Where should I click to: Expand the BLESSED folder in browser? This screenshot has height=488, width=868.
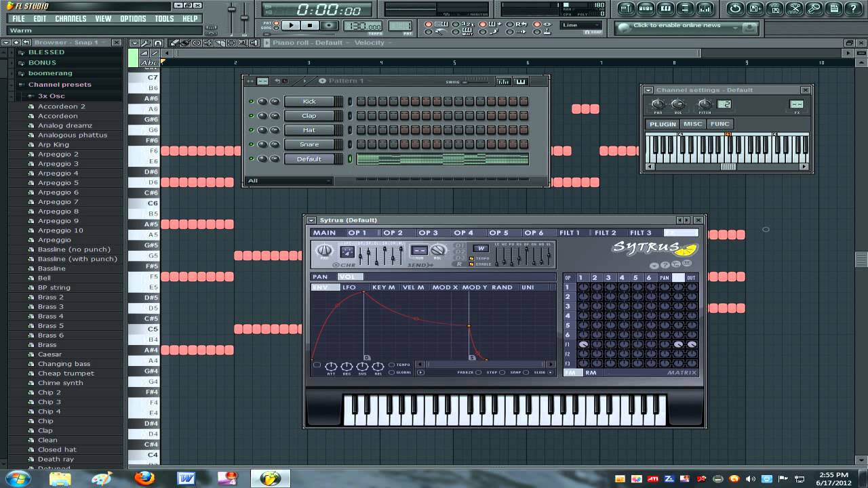point(21,52)
